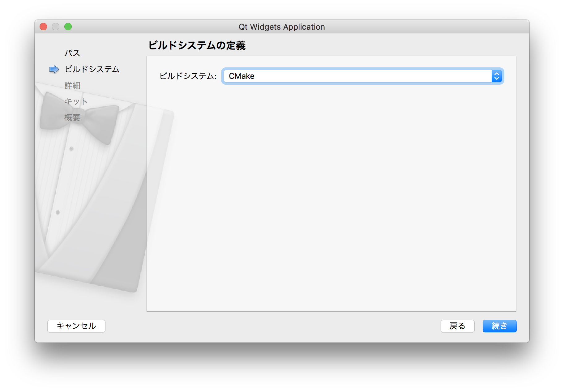This screenshot has width=564, height=392.
Task: Zoom the window with green button
Action: (x=68, y=27)
